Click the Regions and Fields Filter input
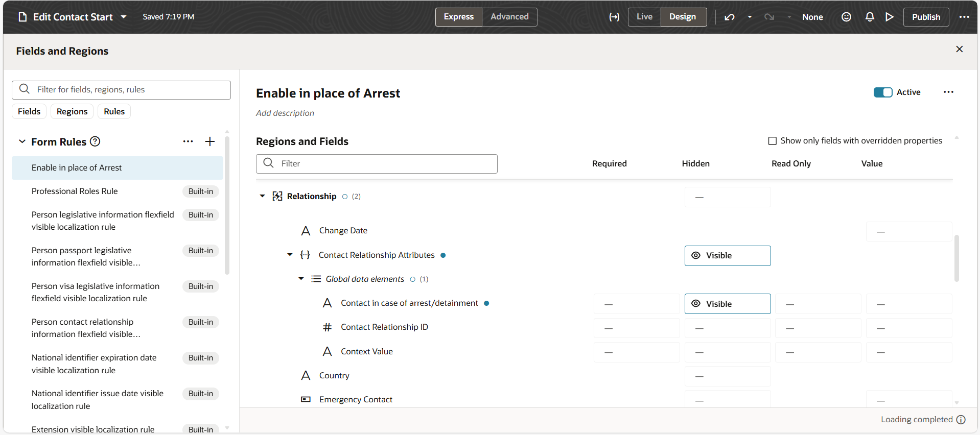Viewport: 980px width, 435px height. 377,164
